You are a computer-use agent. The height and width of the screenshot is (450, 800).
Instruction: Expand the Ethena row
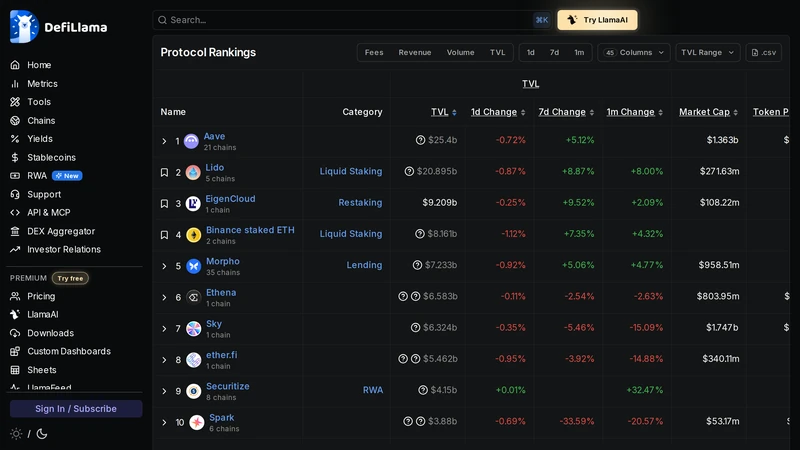[x=164, y=297]
